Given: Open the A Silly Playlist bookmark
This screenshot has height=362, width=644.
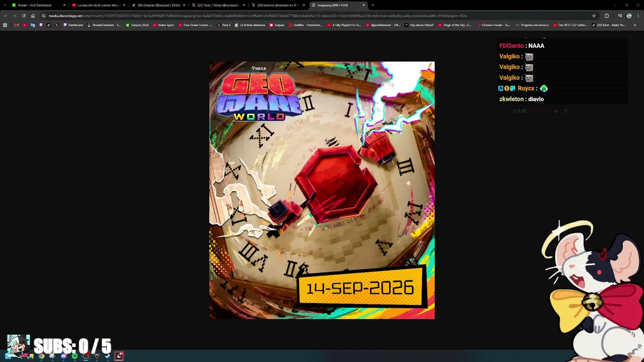Looking at the screenshot, I should coord(344,25).
